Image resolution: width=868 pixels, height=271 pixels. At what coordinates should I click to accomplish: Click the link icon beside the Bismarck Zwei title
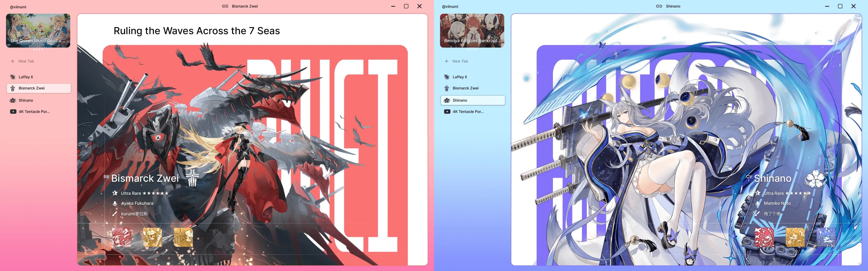coord(225,6)
